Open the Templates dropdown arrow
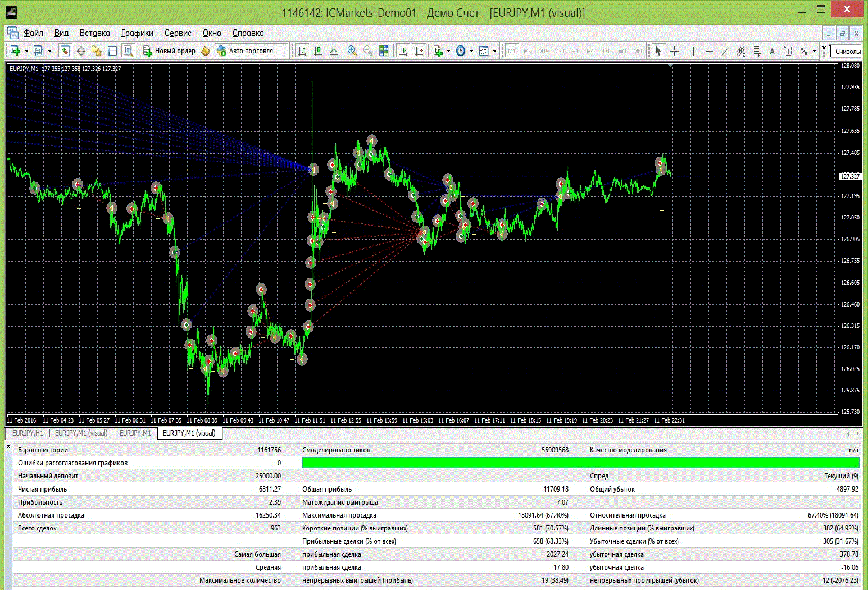 click(x=494, y=51)
